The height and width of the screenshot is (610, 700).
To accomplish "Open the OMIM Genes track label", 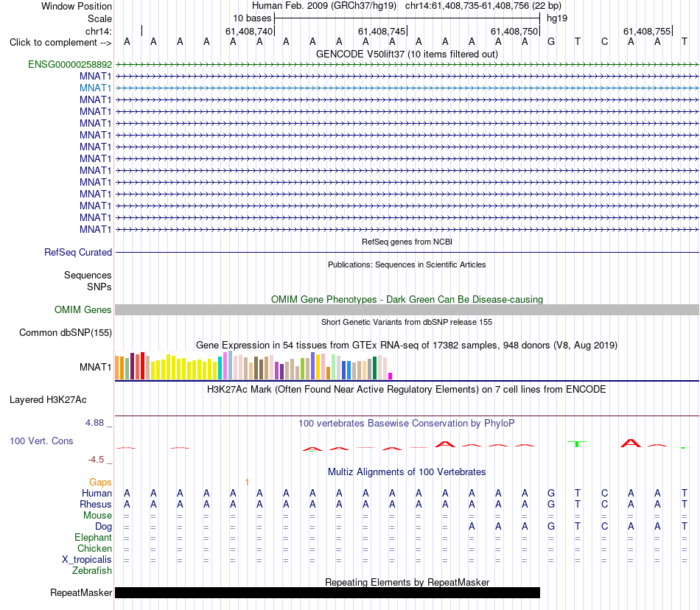I will (x=83, y=309).
